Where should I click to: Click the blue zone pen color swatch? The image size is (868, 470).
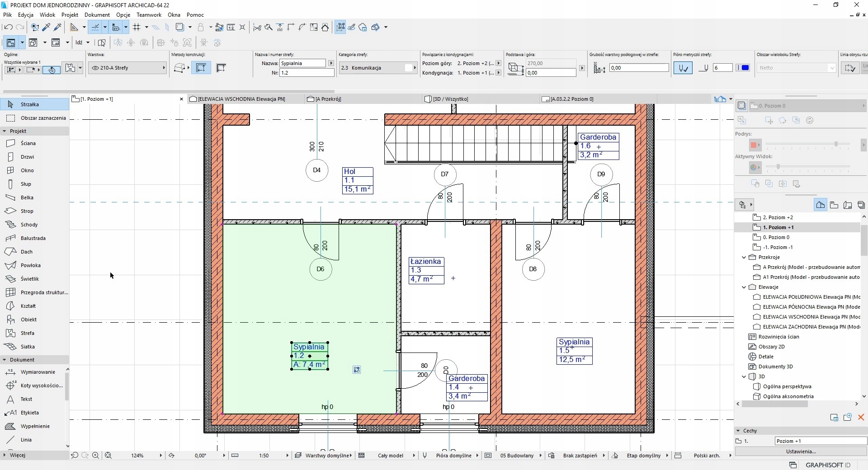tap(743, 68)
